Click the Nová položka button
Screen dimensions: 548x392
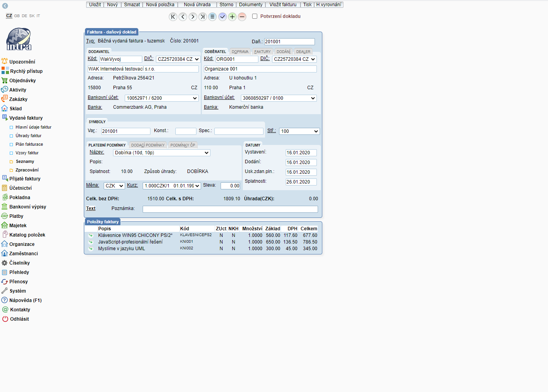(x=160, y=5)
